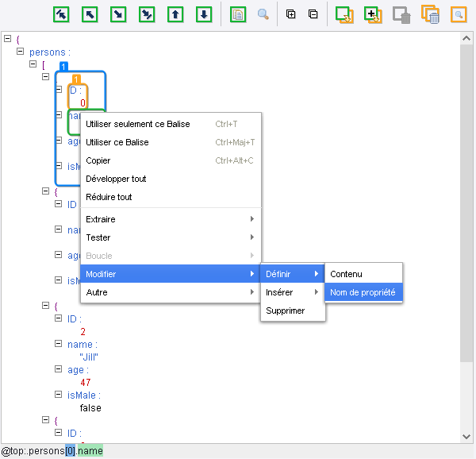Viewport: 476px width, 459px height.
Task: Collapse the isMale node above false
Action: (x=59, y=395)
